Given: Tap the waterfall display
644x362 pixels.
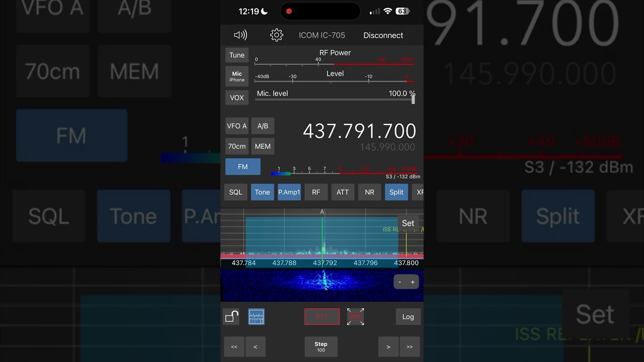Looking at the screenshot, I should point(322,285).
